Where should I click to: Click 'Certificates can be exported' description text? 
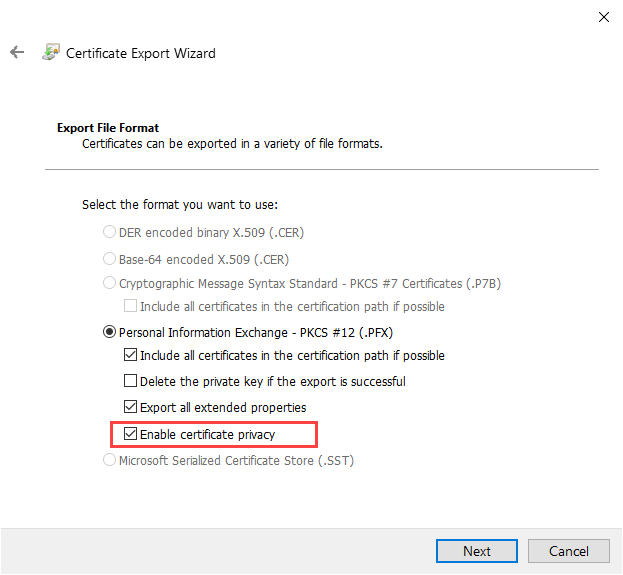232,143
